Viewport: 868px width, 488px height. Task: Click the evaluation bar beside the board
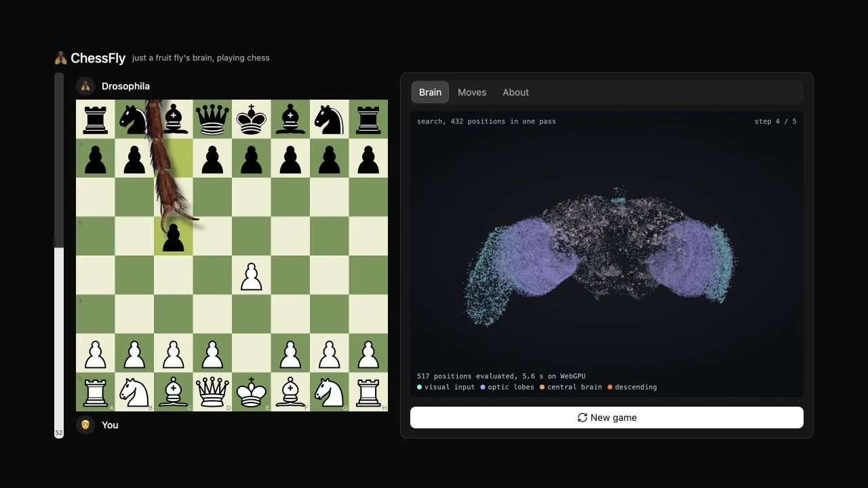point(59,256)
